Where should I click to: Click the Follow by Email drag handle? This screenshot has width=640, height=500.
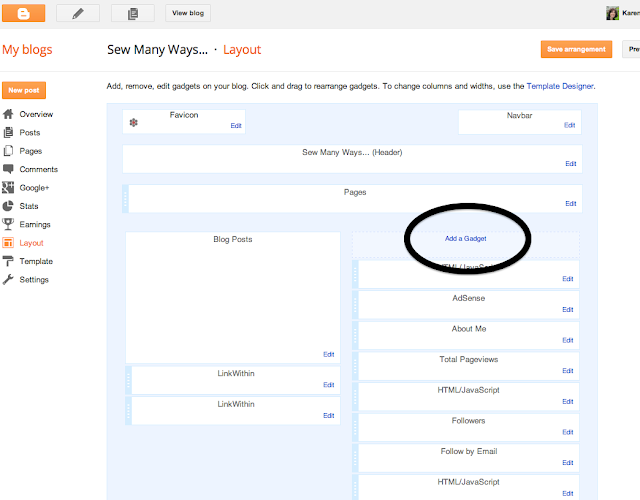click(355, 458)
